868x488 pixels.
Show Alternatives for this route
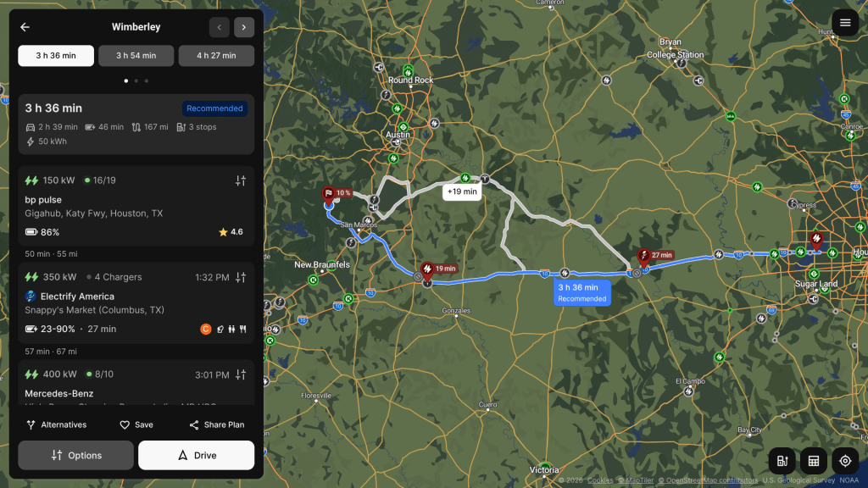point(57,425)
